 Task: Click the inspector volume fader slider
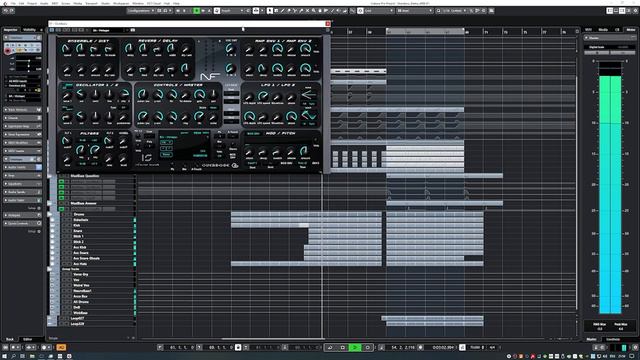click(x=29, y=60)
